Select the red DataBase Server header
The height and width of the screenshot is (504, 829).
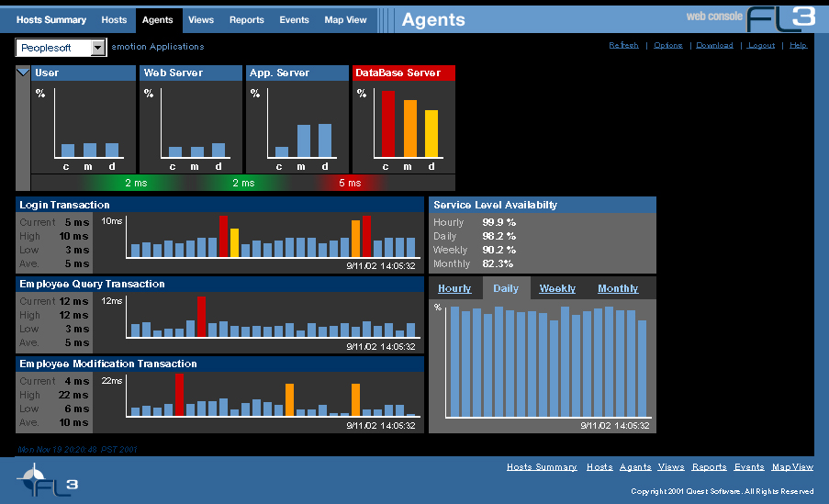[404, 73]
